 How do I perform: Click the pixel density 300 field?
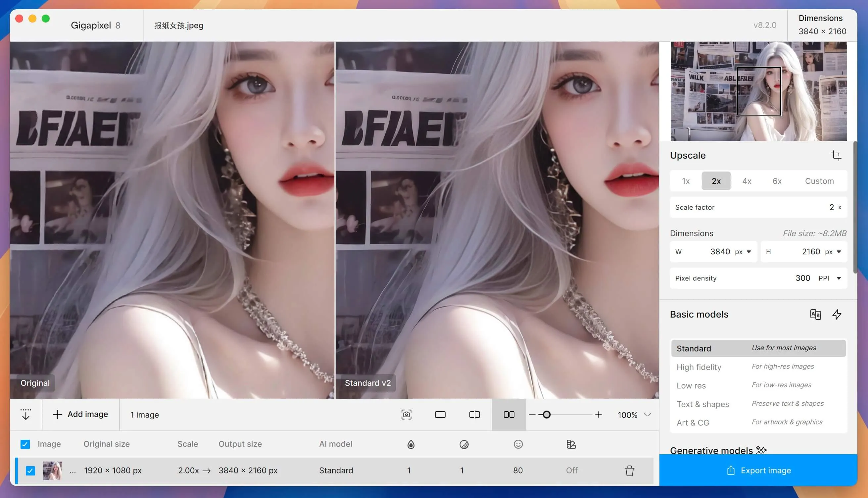pyautogui.click(x=758, y=278)
